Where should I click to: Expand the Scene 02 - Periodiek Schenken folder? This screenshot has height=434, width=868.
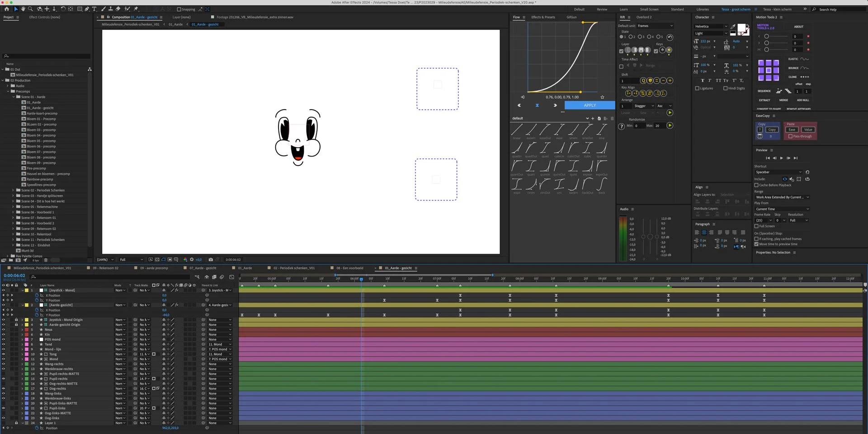[13, 191]
